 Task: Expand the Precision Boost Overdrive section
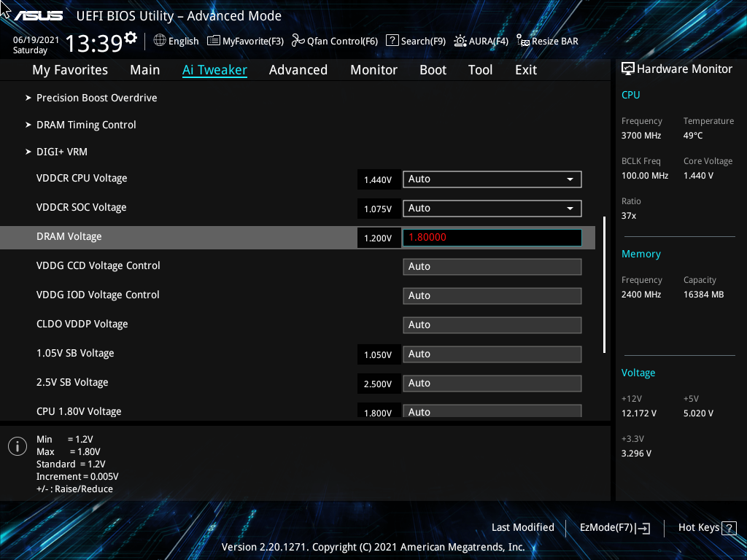pyautogui.click(x=96, y=98)
